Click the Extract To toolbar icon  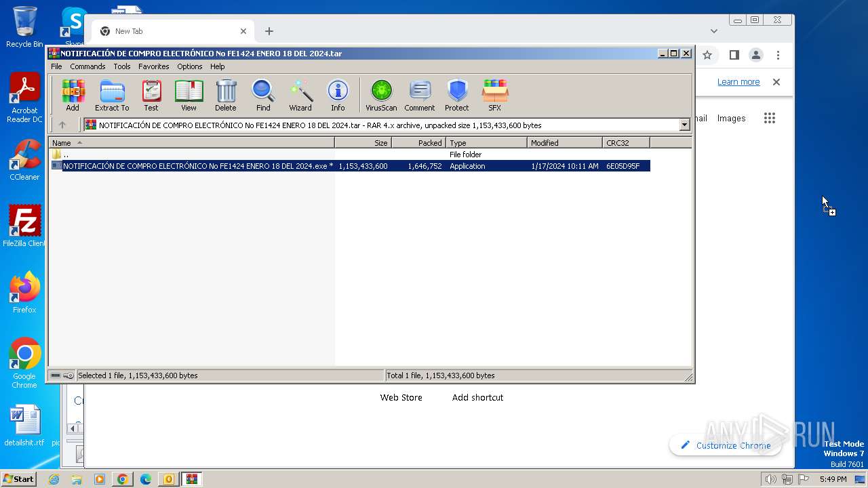[x=112, y=95]
